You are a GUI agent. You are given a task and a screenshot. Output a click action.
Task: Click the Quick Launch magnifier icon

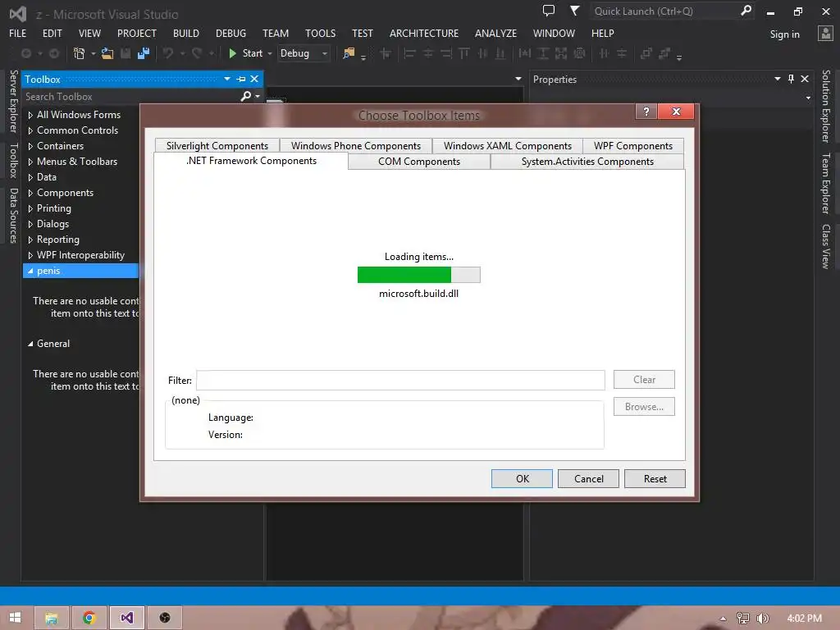click(746, 11)
